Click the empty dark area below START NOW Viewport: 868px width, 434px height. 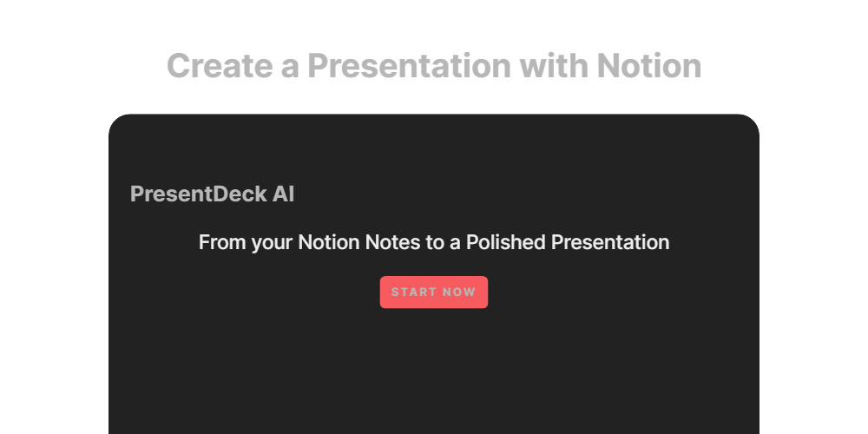coord(434,373)
